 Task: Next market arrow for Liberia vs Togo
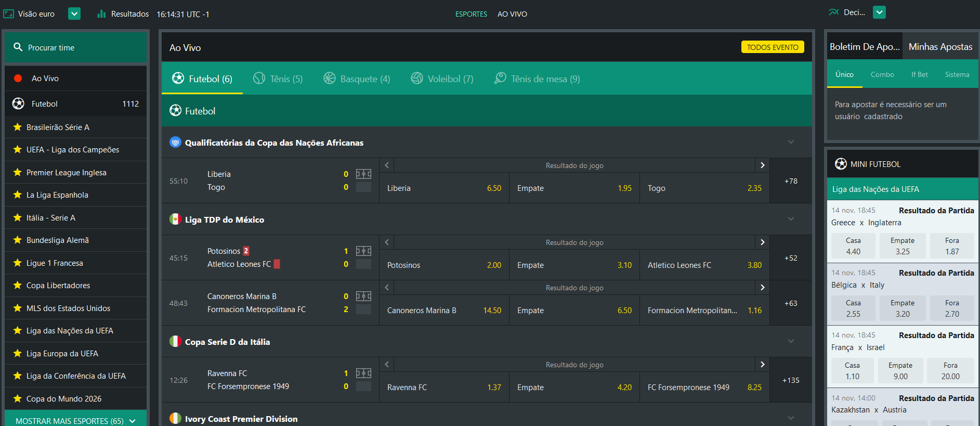pos(762,165)
